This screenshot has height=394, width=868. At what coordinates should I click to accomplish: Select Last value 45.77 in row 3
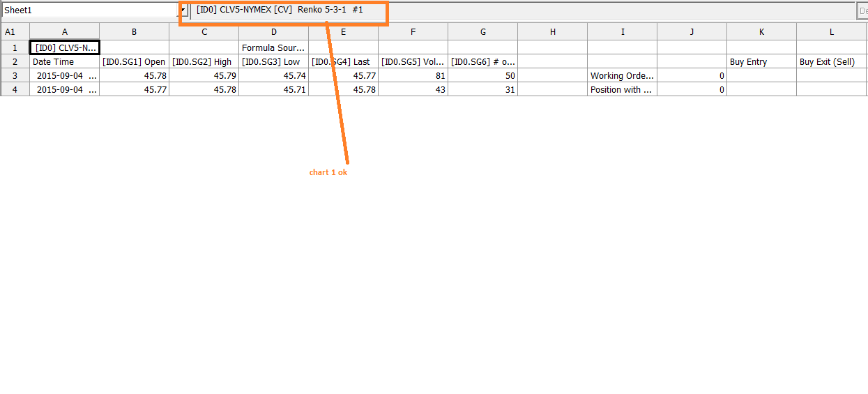[x=344, y=75]
